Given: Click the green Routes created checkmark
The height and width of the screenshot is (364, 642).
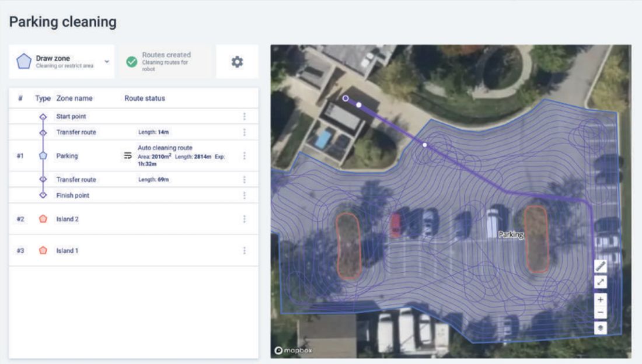Looking at the screenshot, I should (132, 62).
